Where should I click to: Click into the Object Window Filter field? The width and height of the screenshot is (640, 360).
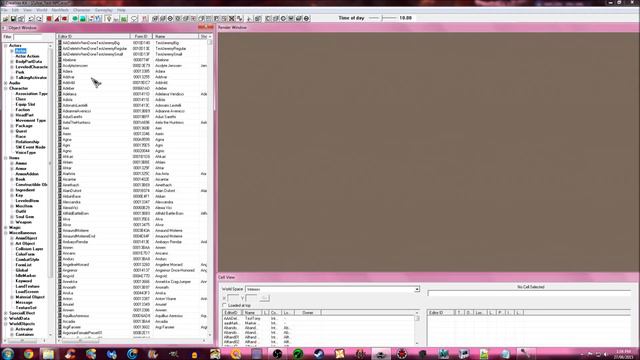[x=27, y=37]
